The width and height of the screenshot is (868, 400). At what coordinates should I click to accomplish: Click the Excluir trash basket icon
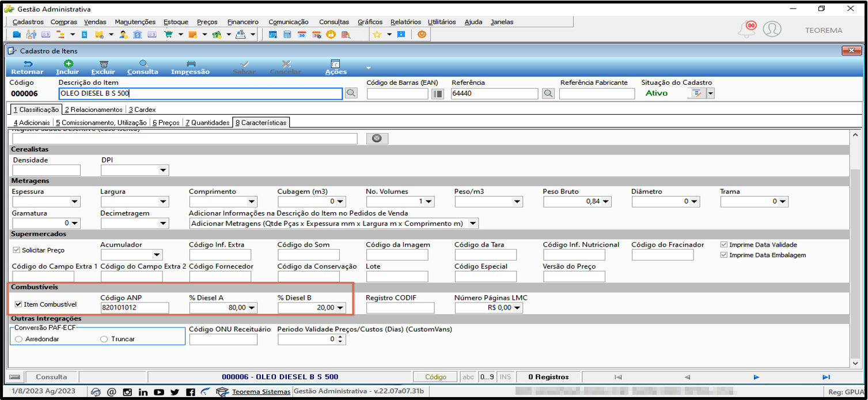coord(103,64)
